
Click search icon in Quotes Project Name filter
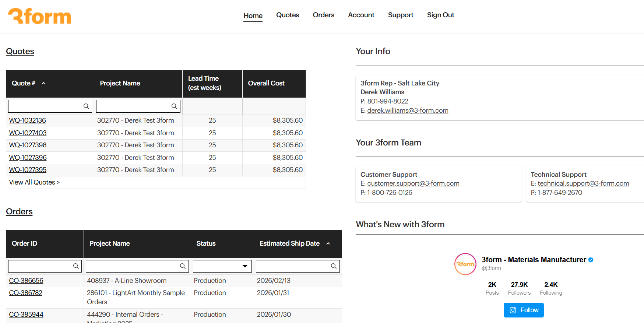[174, 106]
